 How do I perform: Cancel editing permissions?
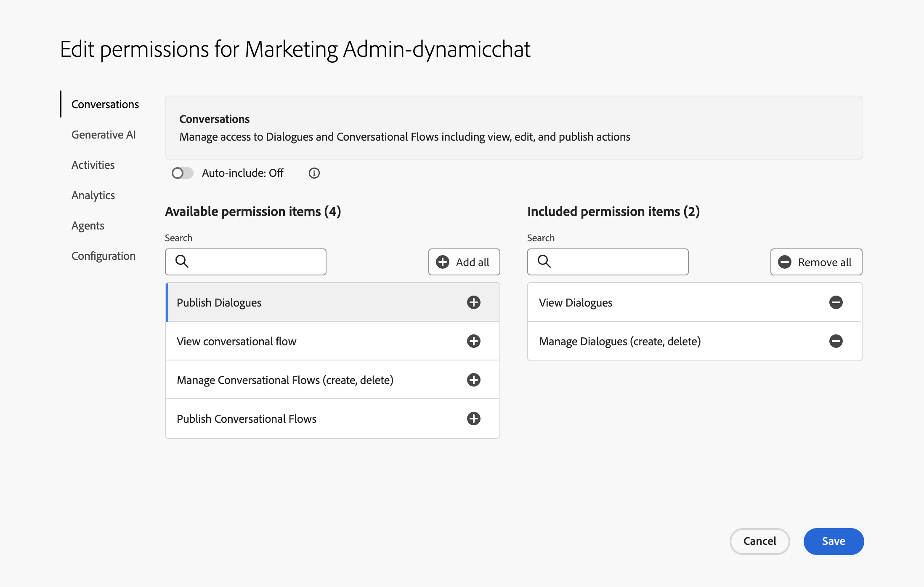click(759, 541)
